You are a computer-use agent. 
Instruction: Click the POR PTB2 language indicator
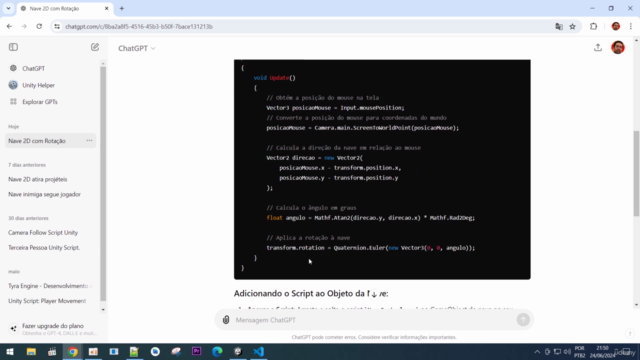(x=580, y=352)
